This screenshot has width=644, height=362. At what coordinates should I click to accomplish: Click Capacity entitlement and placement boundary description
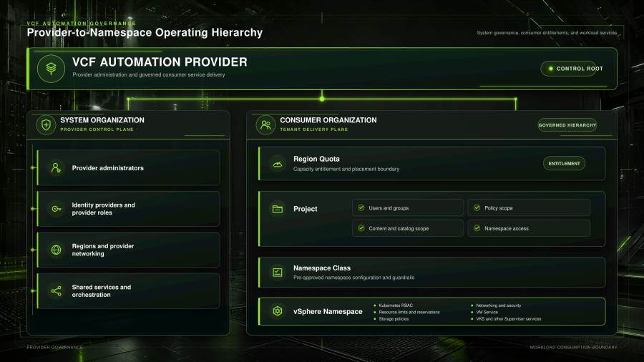coord(346,169)
